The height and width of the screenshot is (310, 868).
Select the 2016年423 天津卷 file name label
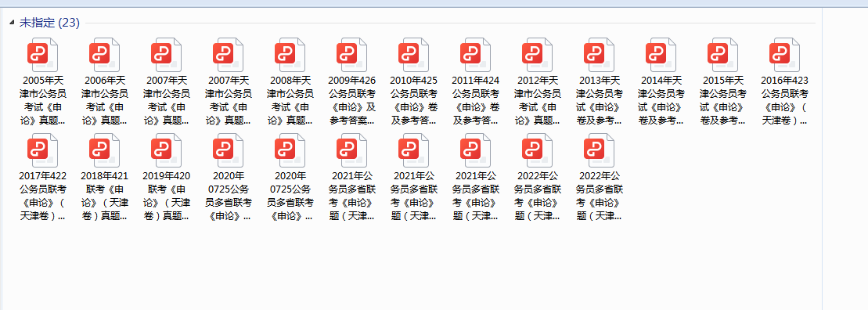click(x=784, y=100)
